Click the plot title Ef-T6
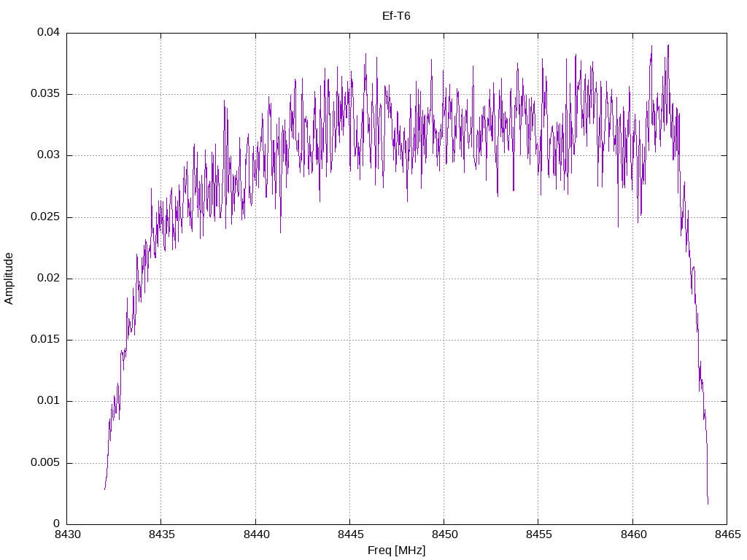The width and height of the screenshot is (747, 560). click(x=396, y=16)
